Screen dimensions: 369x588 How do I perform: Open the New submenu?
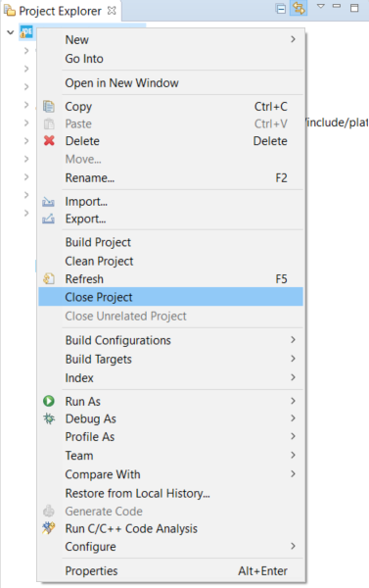(x=171, y=40)
